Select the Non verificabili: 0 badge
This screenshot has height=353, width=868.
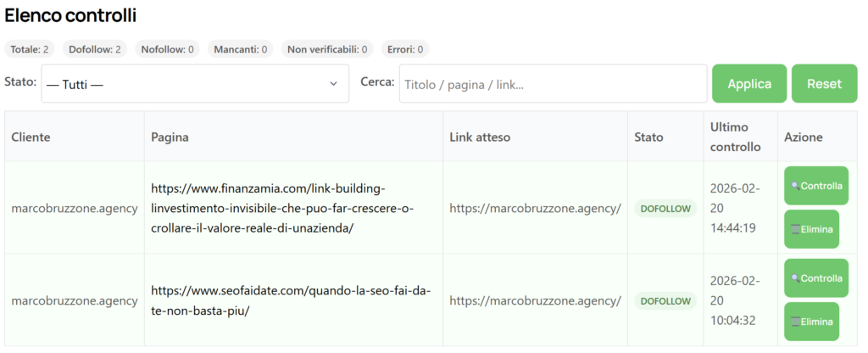pyautogui.click(x=328, y=49)
